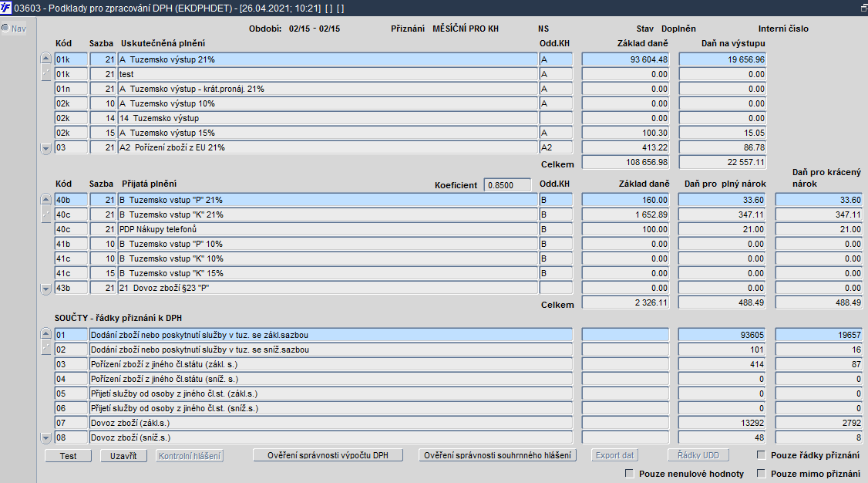Select row PDP Nákupy telefonů
The width and height of the screenshot is (868, 483).
[328, 229]
